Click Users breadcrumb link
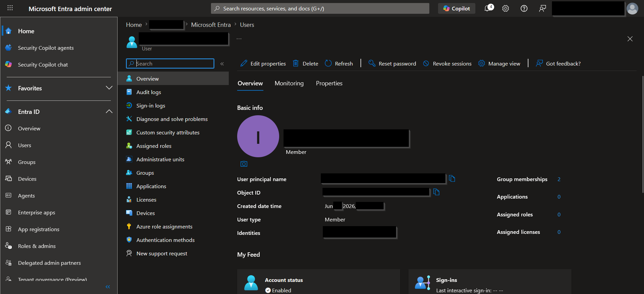This screenshot has width=644, height=294. [x=247, y=25]
